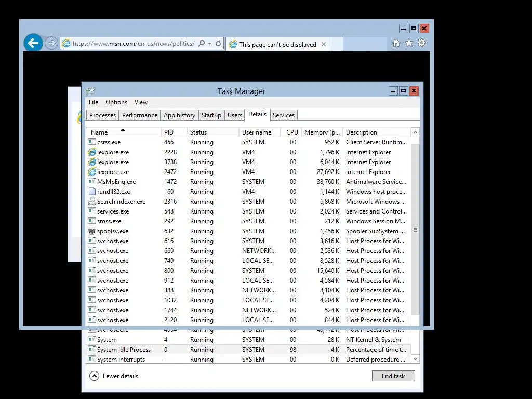Viewport: 532px width, 399px height.
Task: Sort by the PID column header
Action: tap(174, 132)
